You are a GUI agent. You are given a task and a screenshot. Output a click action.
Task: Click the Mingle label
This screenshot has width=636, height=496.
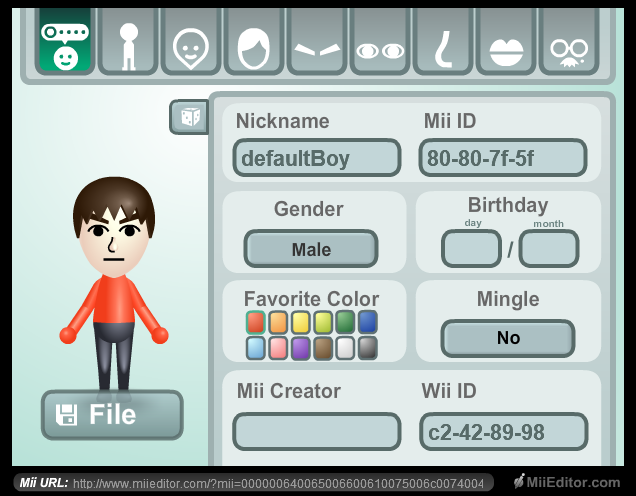point(508,300)
